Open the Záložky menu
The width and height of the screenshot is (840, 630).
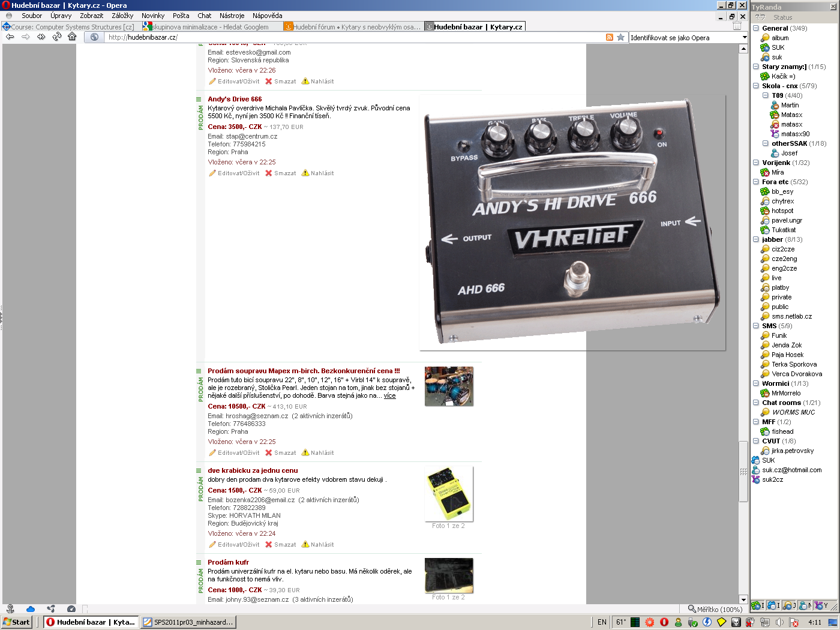click(122, 16)
